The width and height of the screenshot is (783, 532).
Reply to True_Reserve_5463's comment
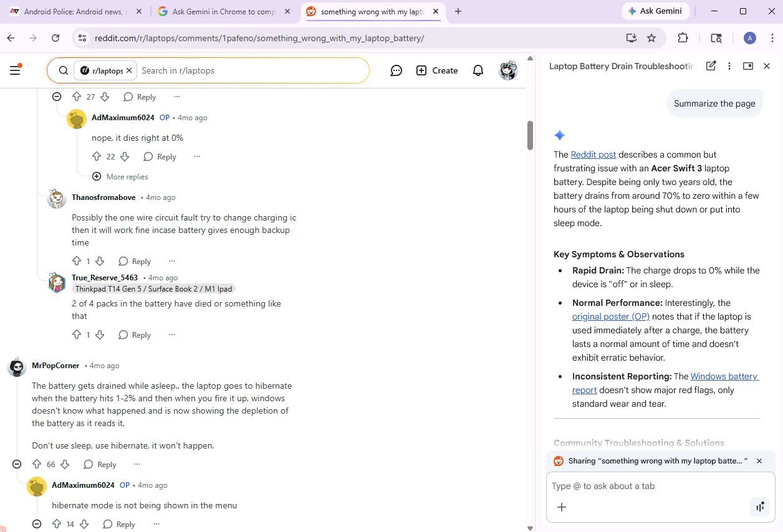tap(135, 335)
